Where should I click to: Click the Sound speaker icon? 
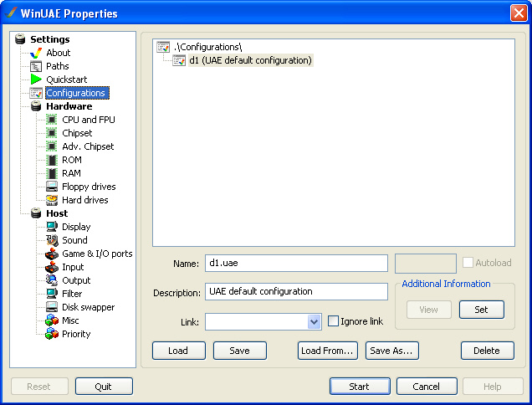click(x=52, y=240)
